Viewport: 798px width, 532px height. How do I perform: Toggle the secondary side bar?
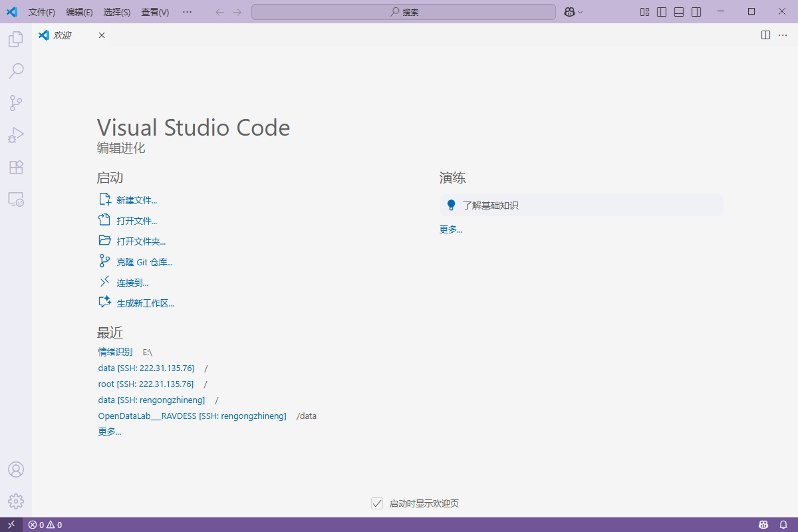click(x=696, y=12)
